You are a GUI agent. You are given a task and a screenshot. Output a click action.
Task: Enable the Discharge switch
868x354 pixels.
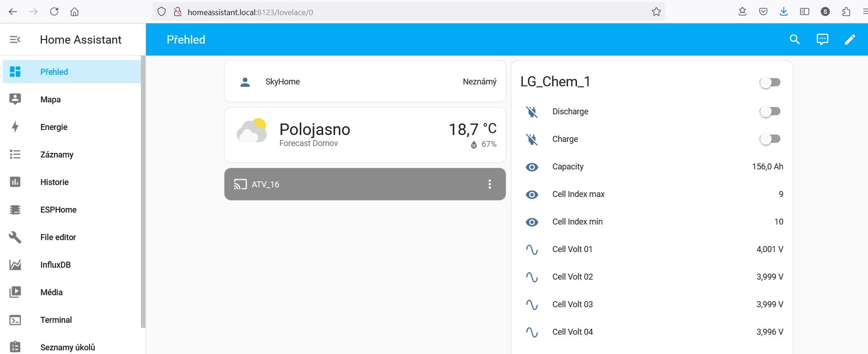(x=770, y=112)
